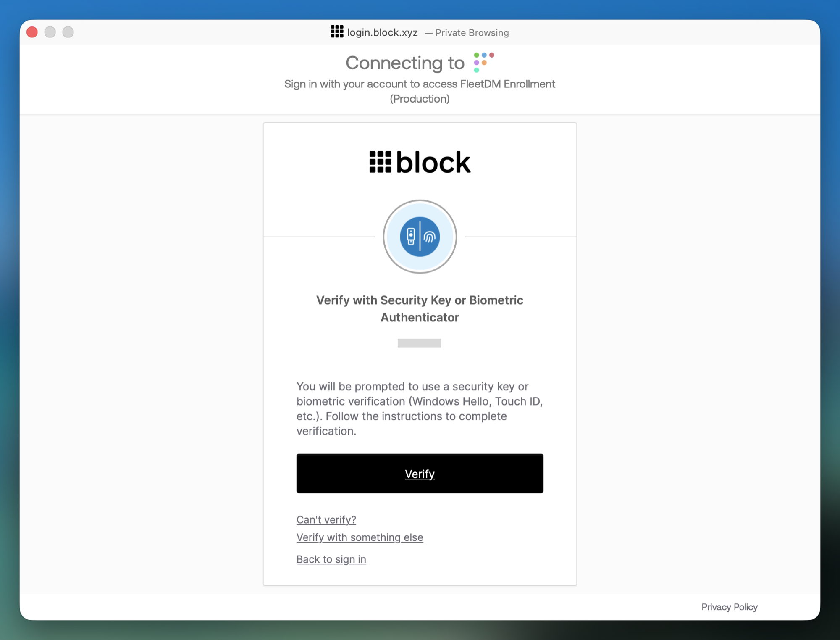Screen dimensions: 840x640
Task: Click the FleetDM Enrollment sign-in text
Action: [420, 91]
